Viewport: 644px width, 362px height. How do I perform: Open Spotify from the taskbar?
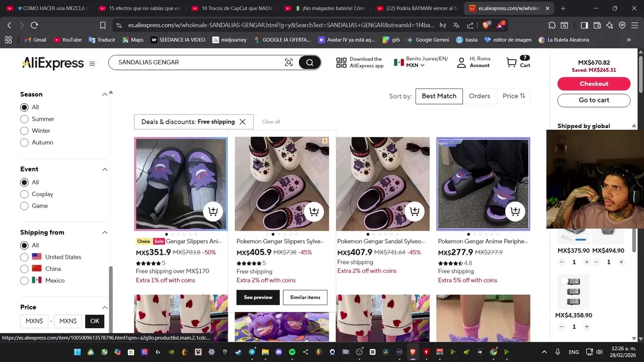click(292, 352)
